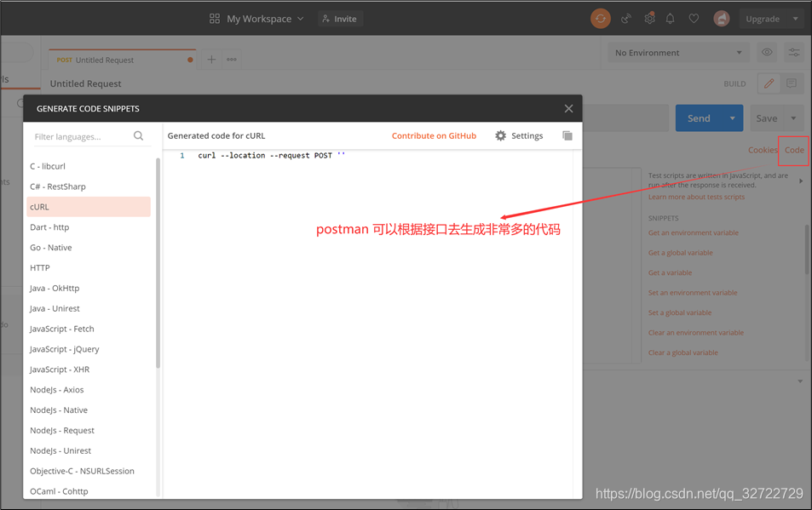Click the Send button
The image size is (812, 510).
(699, 118)
